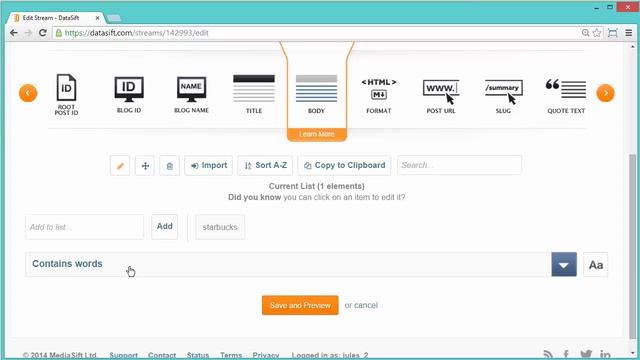Open the Twitter icon in footer

pyautogui.click(x=586, y=354)
